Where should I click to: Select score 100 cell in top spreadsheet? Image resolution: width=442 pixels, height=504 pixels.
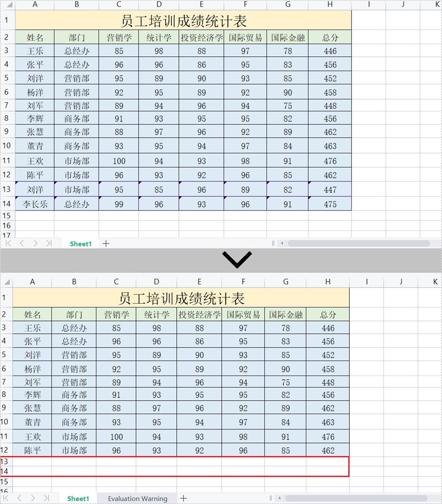click(x=119, y=161)
